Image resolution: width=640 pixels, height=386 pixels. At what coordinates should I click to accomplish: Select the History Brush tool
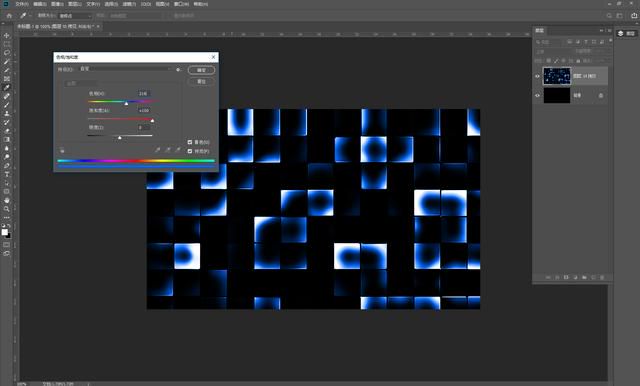tap(7, 122)
